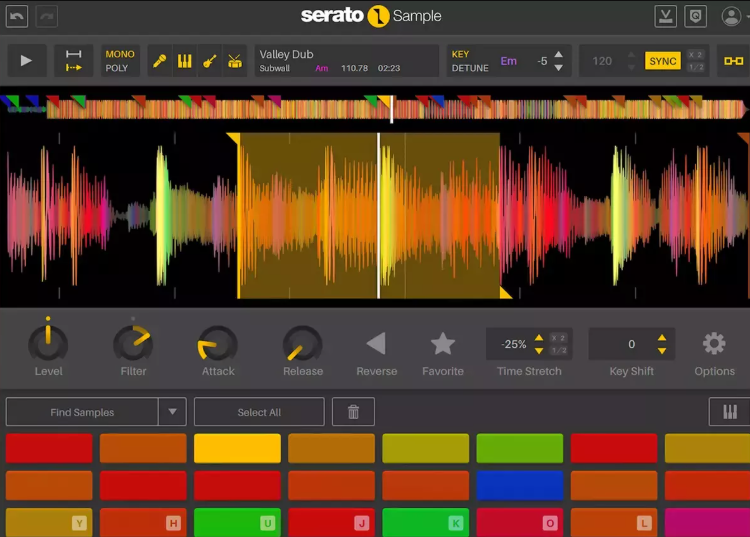Trigger the green pad labeled U
The height and width of the screenshot is (537, 750).
(x=237, y=522)
